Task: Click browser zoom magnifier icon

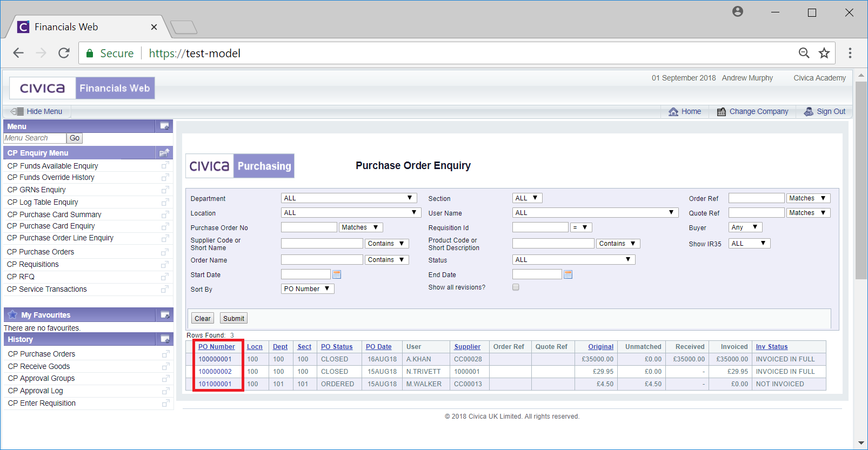Action: point(804,53)
